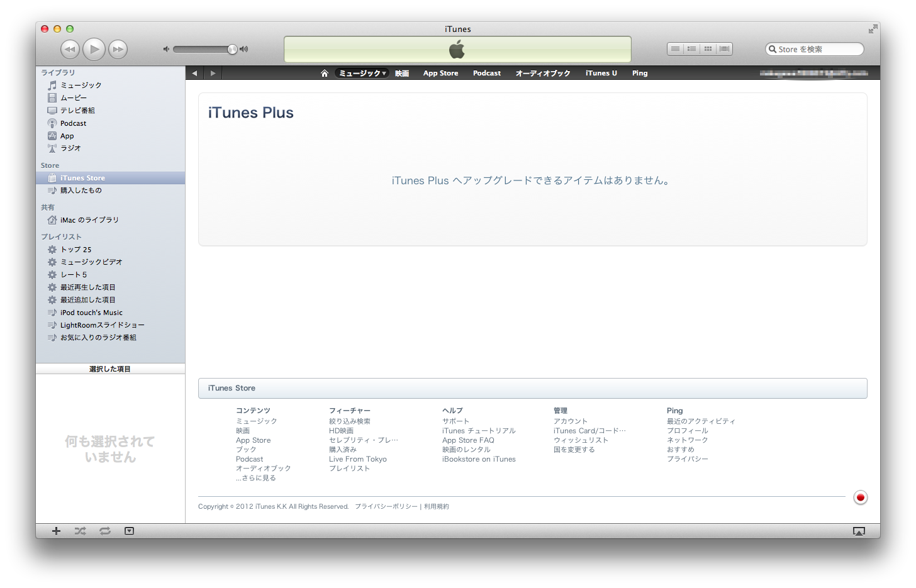Open the レート 5 smart playlist
This screenshot has height=588, width=916.
[x=110, y=275]
